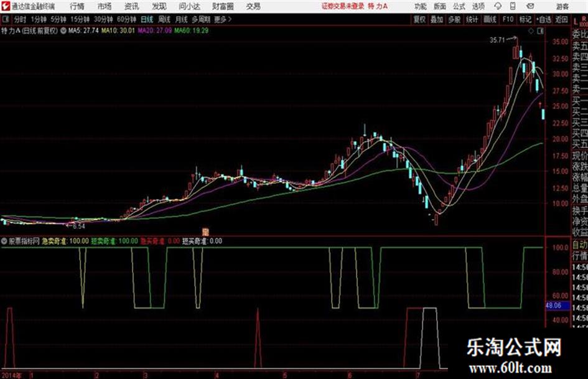Click the 通达信 red logo icon

[6, 6]
